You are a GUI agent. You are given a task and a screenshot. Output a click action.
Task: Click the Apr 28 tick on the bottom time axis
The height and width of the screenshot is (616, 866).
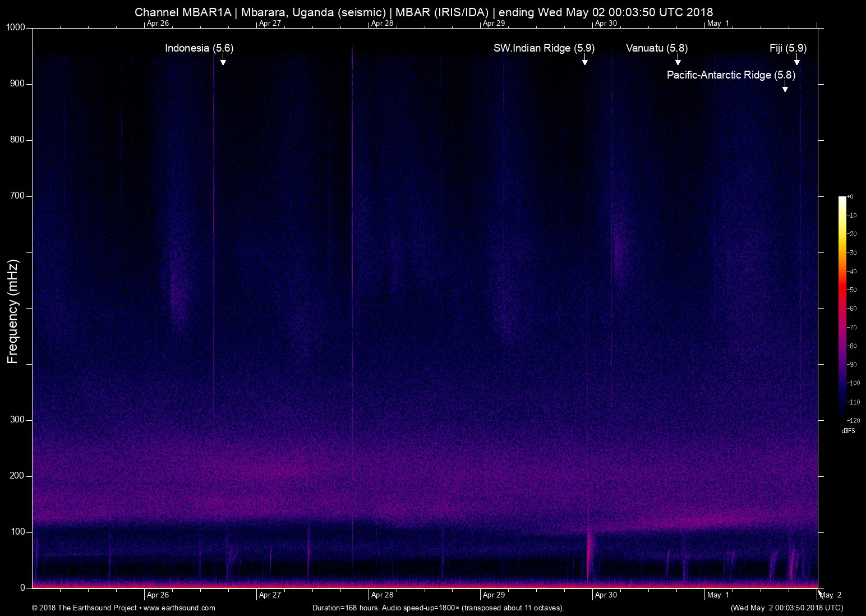coord(382,595)
